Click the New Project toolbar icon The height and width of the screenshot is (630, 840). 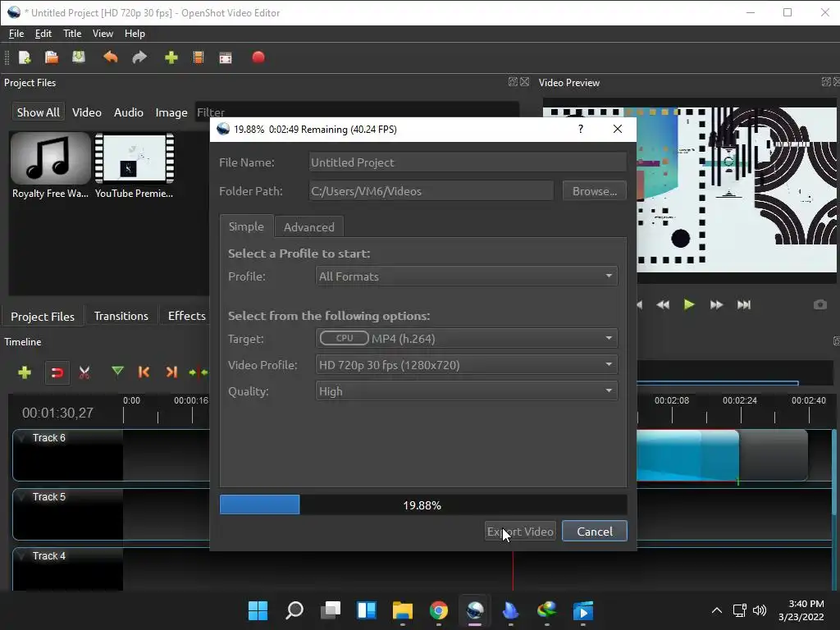tap(25, 57)
